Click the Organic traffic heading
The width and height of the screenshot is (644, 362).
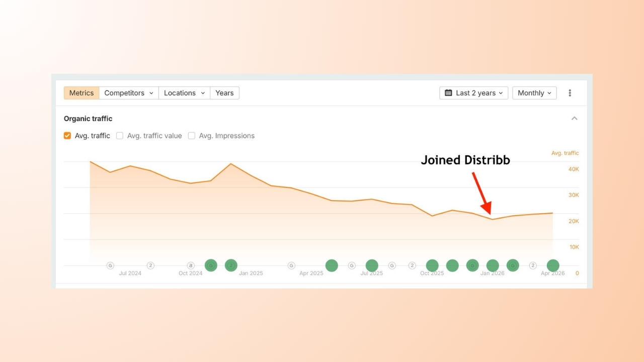88,119
